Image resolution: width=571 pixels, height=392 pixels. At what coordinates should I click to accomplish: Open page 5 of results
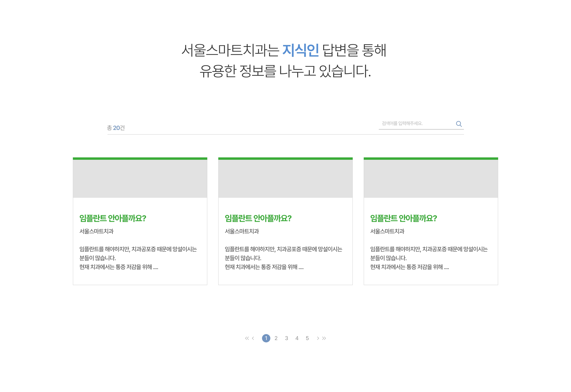[x=307, y=338]
